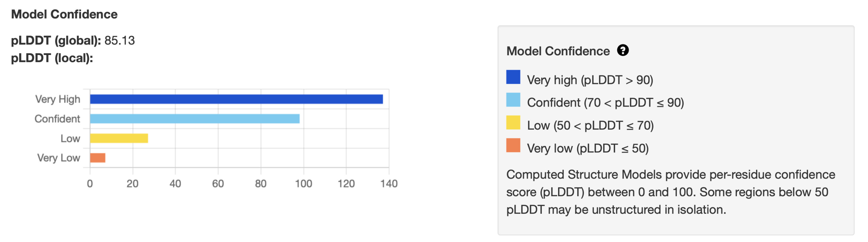The image size is (868, 242).
Task: Click the Low axis label in chart
Action: pyautogui.click(x=70, y=138)
